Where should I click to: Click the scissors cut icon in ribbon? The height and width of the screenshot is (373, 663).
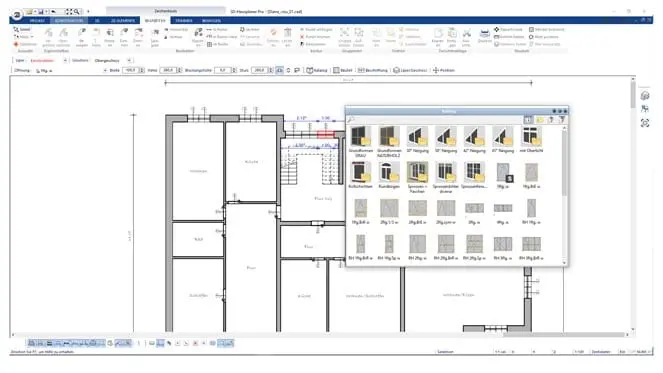click(466, 33)
